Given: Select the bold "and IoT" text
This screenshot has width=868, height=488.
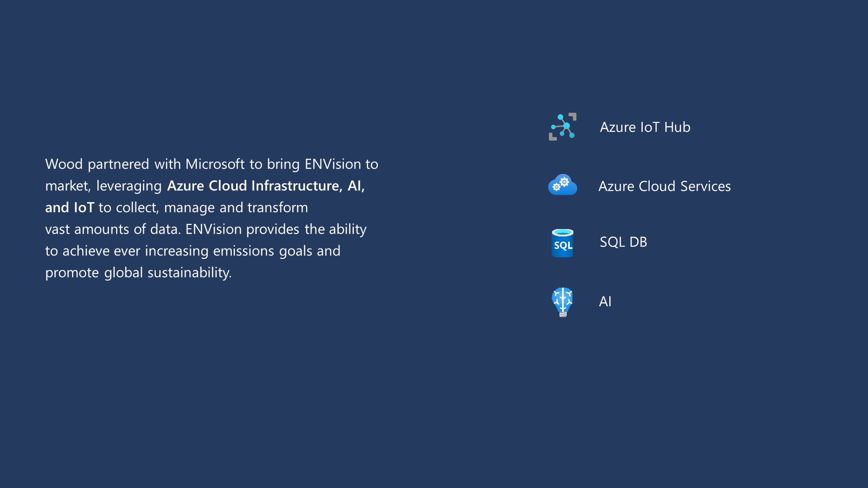Looking at the screenshot, I should [x=69, y=207].
